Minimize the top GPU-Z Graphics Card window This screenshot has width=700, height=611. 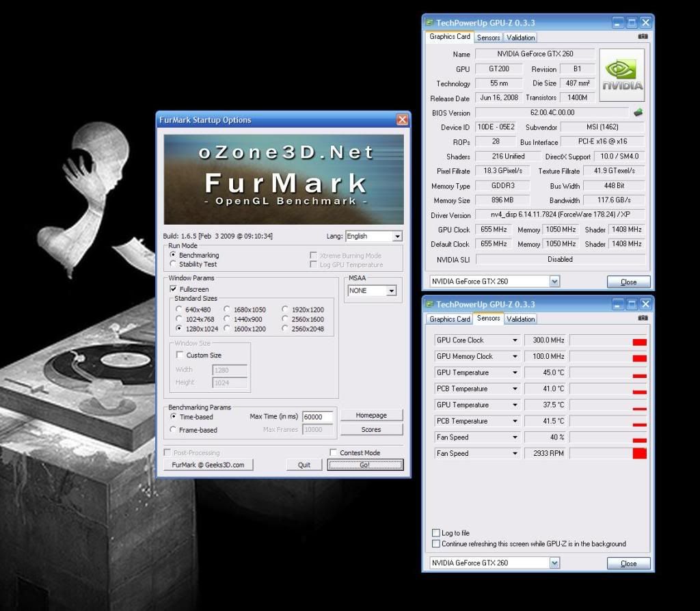[x=617, y=23]
